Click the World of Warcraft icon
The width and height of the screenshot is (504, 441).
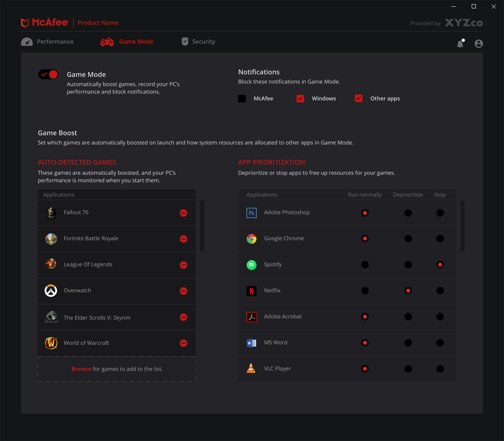tap(51, 343)
